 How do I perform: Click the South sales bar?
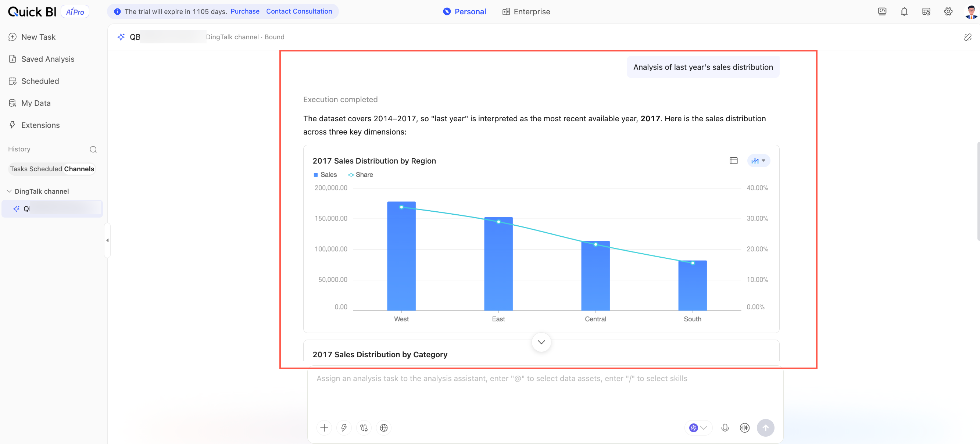point(693,286)
